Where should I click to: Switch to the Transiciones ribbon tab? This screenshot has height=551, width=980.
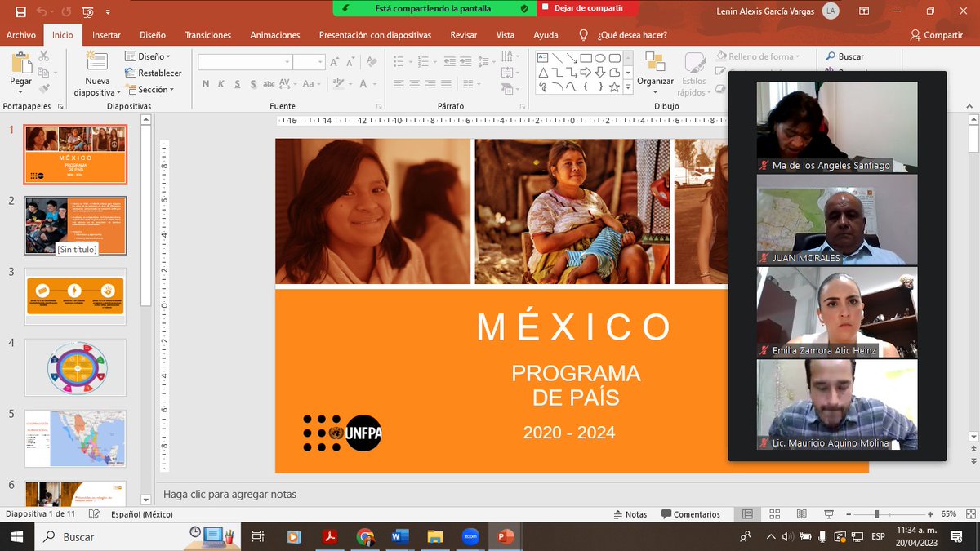click(x=207, y=35)
